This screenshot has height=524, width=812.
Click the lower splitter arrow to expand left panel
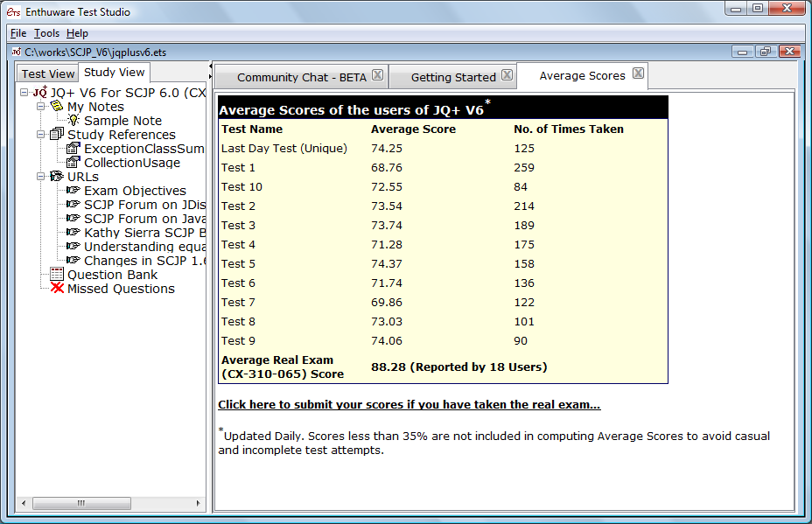[210, 76]
